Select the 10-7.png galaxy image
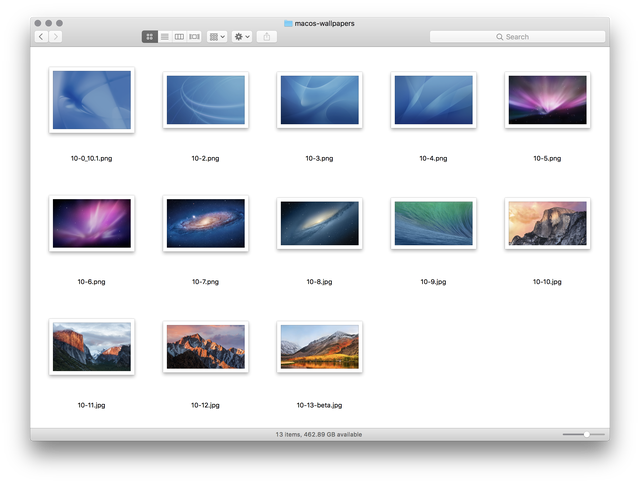 pyautogui.click(x=205, y=223)
